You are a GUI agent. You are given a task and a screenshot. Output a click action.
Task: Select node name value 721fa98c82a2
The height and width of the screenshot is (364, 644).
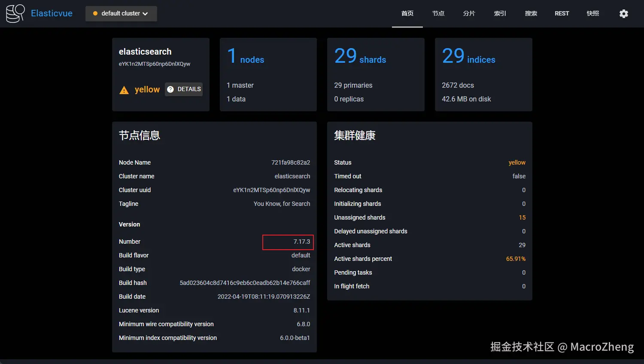tap(291, 162)
